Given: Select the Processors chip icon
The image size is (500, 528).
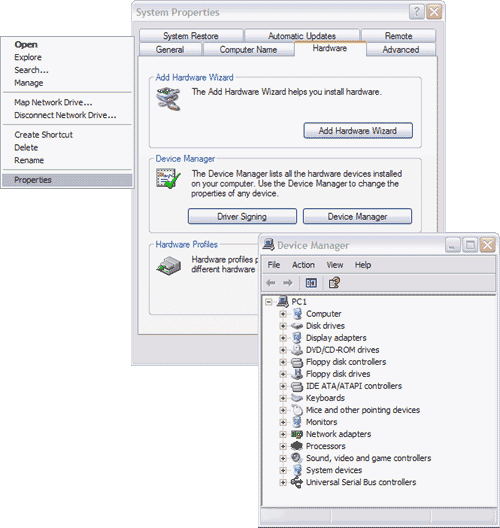Looking at the screenshot, I should [x=297, y=446].
